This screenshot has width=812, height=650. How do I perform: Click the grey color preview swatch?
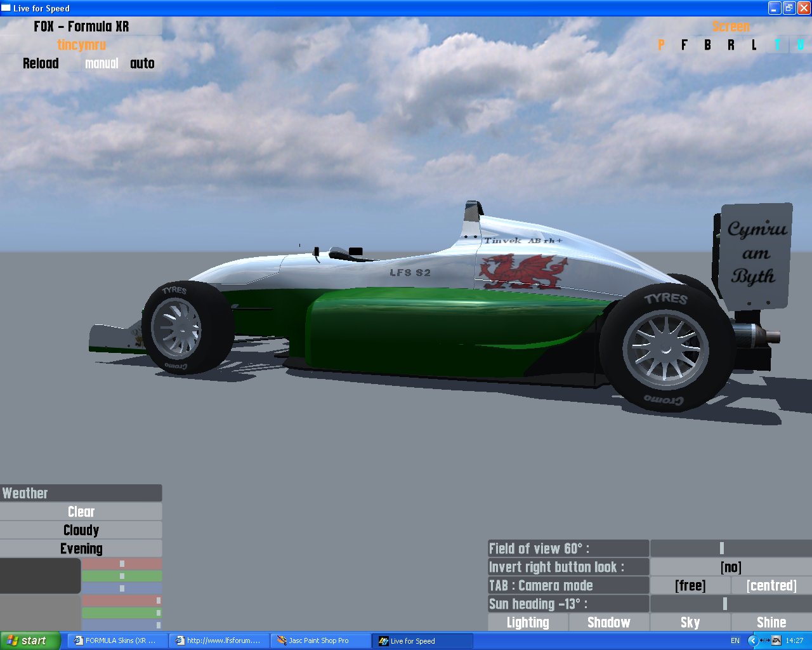tap(40, 613)
